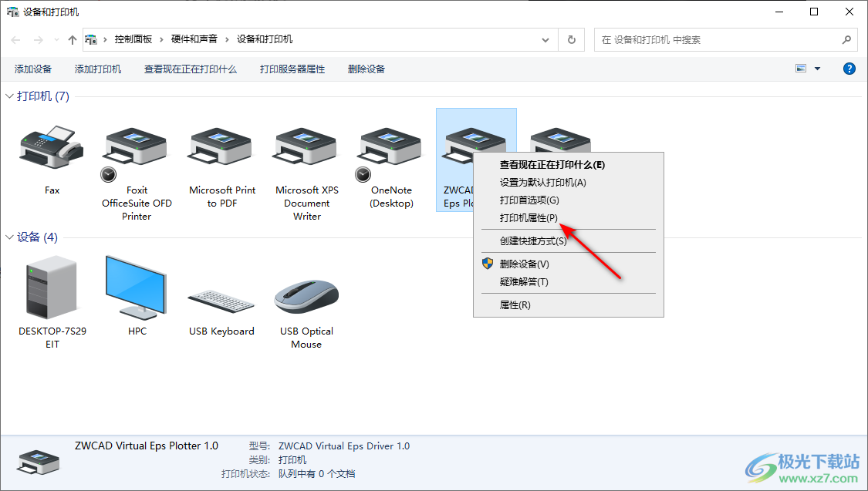The image size is (868, 491).
Task: Click the printer icon in details pane
Action: pos(39,462)
